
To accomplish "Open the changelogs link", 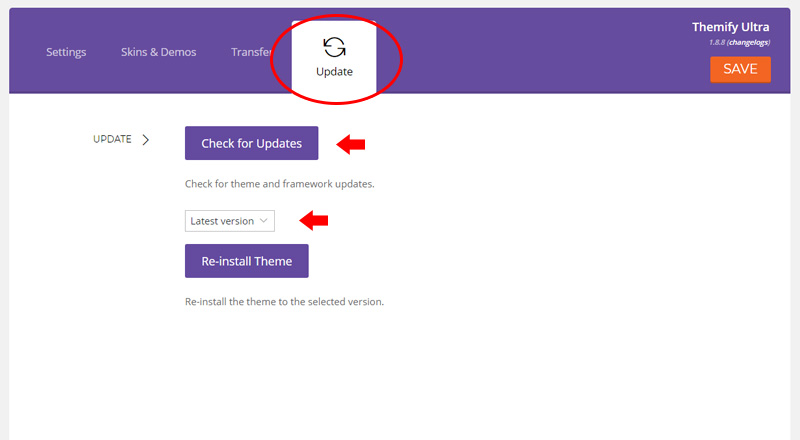I will pos(748,42).
